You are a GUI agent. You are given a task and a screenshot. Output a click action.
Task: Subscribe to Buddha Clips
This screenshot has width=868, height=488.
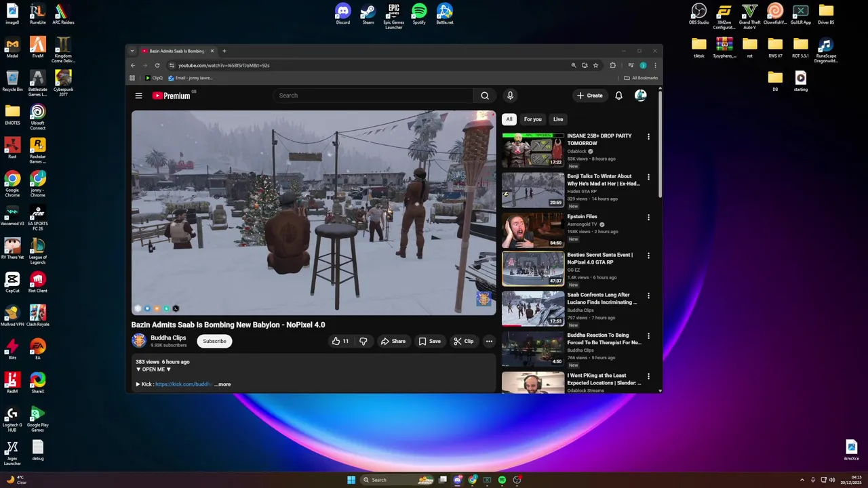(x=214, y=341)
